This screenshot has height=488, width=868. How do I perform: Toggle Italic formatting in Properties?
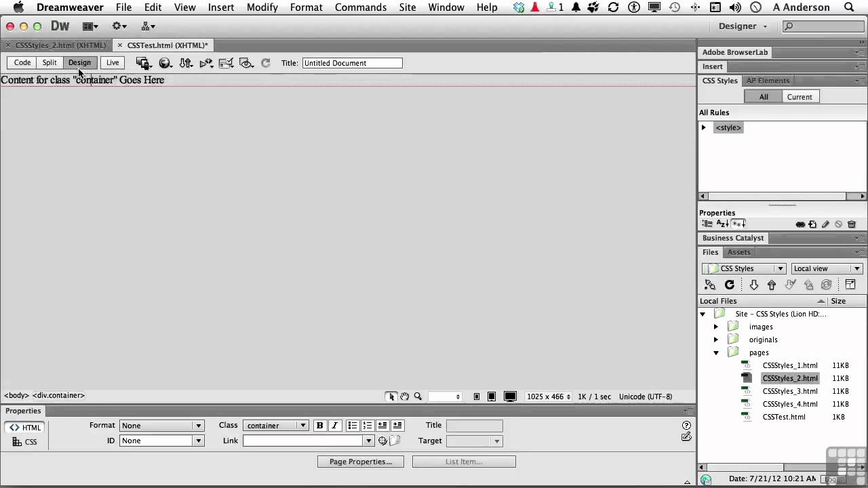pyautogui.click(x=334, y=426)
